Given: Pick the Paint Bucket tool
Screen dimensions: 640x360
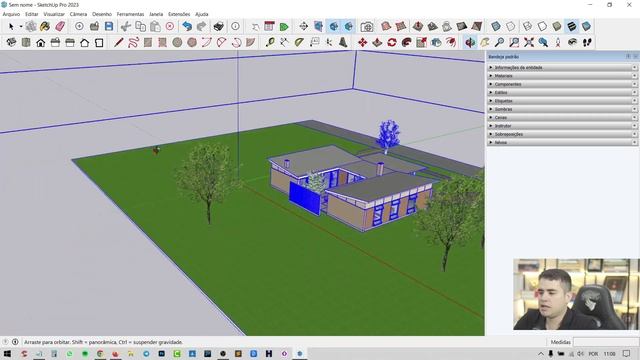Looking at the screenshot, I should [x=45, y=27].
